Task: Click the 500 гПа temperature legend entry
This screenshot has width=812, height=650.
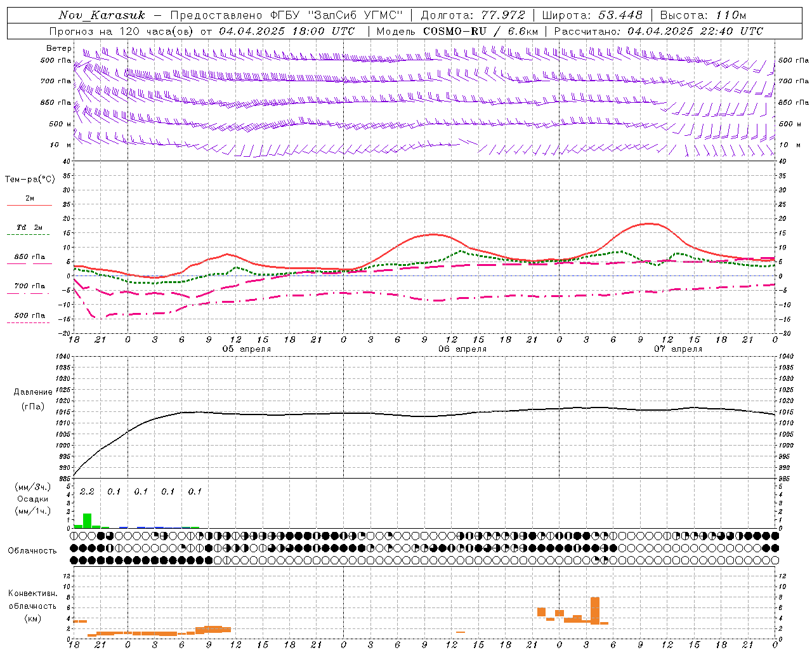Action: (x=30, y=315)
